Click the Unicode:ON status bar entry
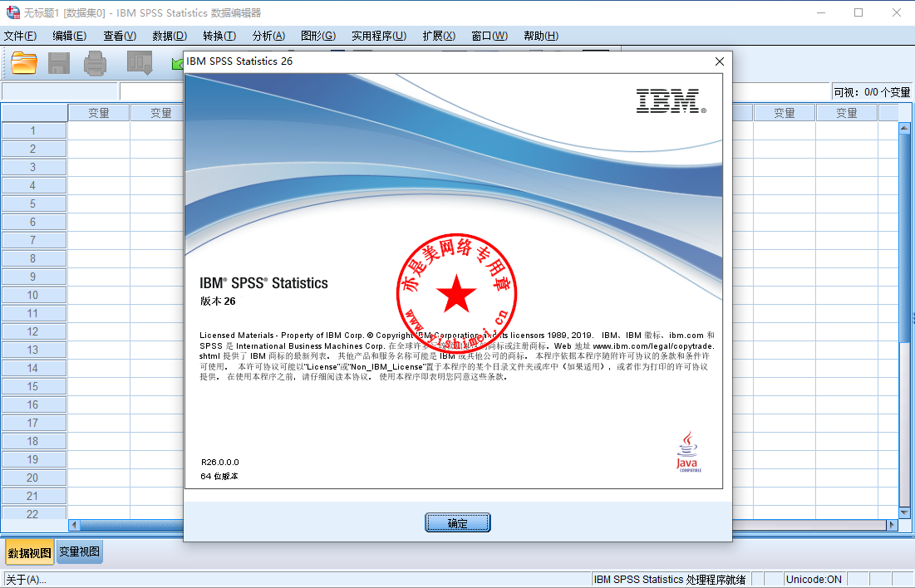Viewport: 915px width, 588px height. 814,579
